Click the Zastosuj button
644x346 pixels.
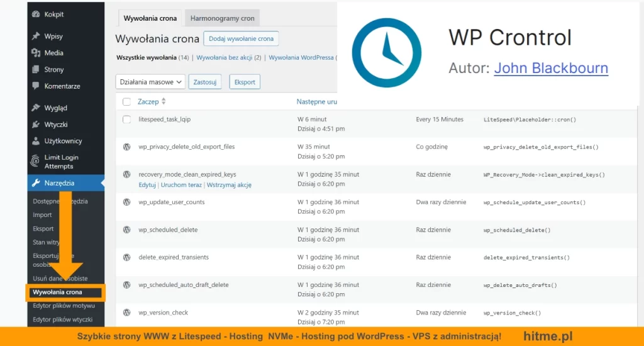(205, 82)
